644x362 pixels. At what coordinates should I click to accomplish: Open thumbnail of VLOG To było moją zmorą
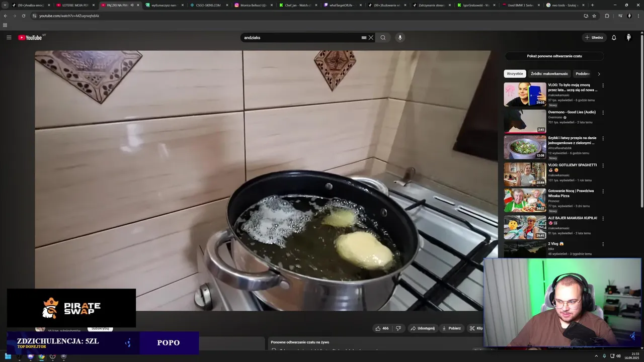pyautogui.click(x=525, y=94)
